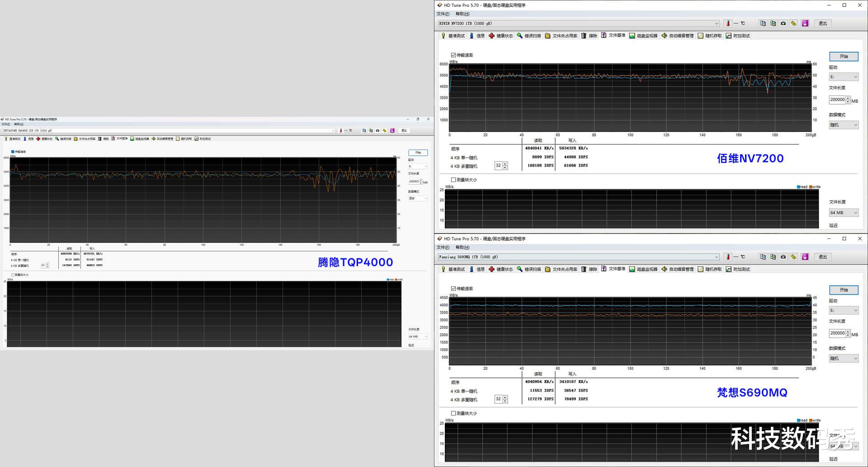Screen dimensions: 868x467
Task: Toggle the 测量块大小 checkbox in the NV7200 window
Action: (453, 180)
